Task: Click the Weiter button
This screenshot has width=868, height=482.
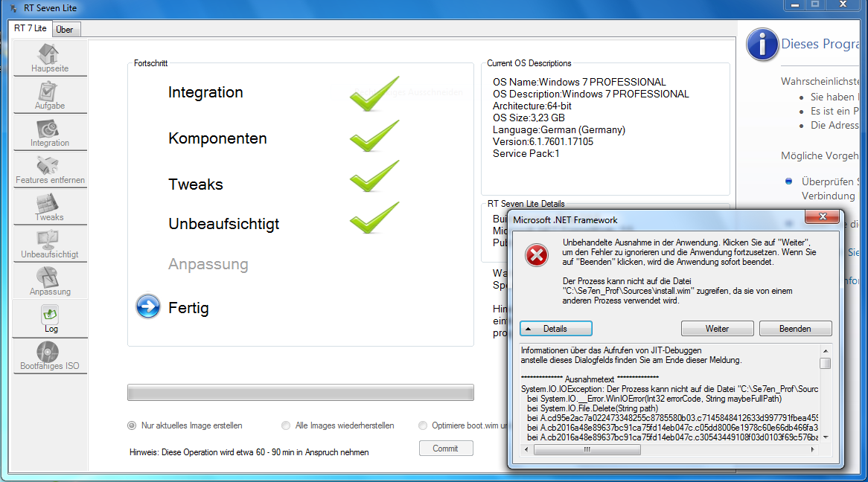Action: 717,329
